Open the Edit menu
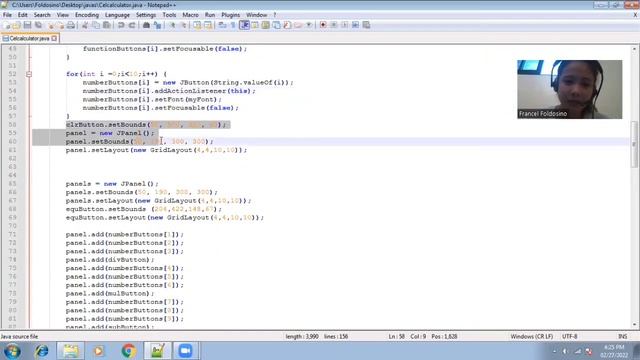Image resolution: width=640 pixels, height=360 pixels. 22,15
